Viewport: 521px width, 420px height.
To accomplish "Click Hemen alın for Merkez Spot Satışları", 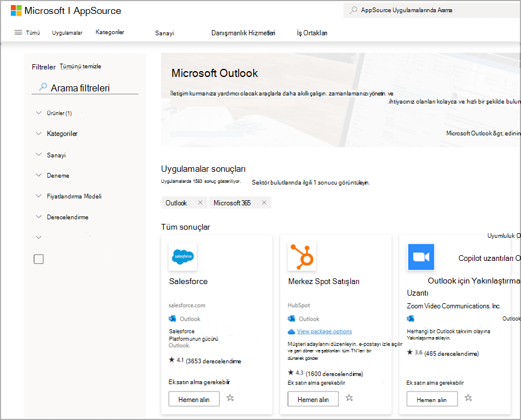I will (313, 399).
